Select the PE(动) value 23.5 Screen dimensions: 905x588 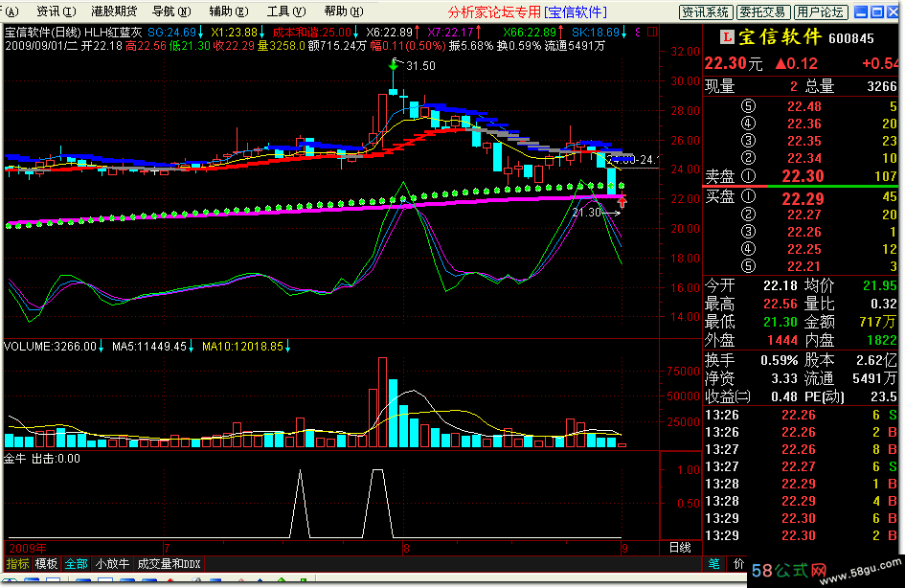coord(883,397)
